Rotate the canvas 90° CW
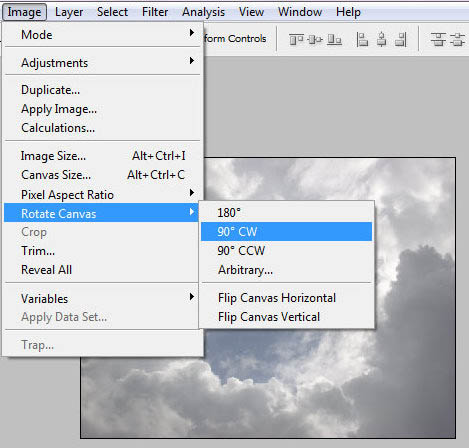Viewport: 469px width, 448px height. [x=287, y=232]
